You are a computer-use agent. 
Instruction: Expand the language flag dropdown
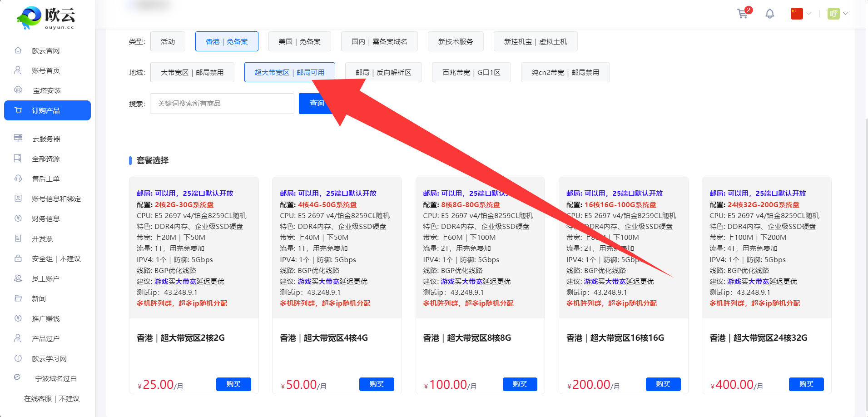[801, 14]
